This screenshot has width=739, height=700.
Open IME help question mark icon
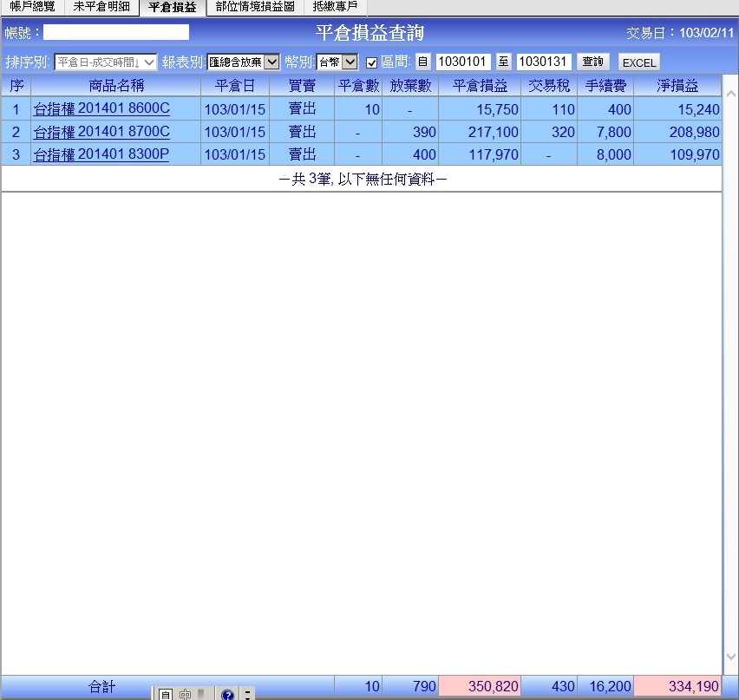227,694
